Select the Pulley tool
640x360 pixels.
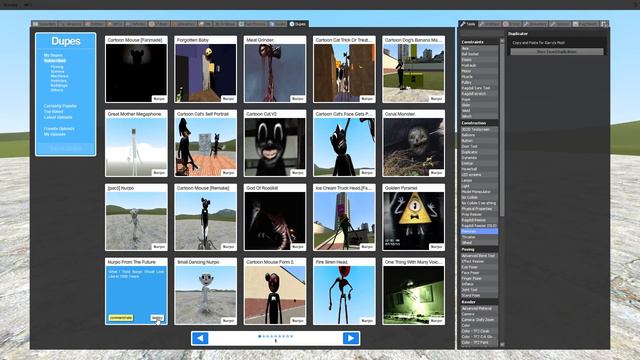point(479,82)
